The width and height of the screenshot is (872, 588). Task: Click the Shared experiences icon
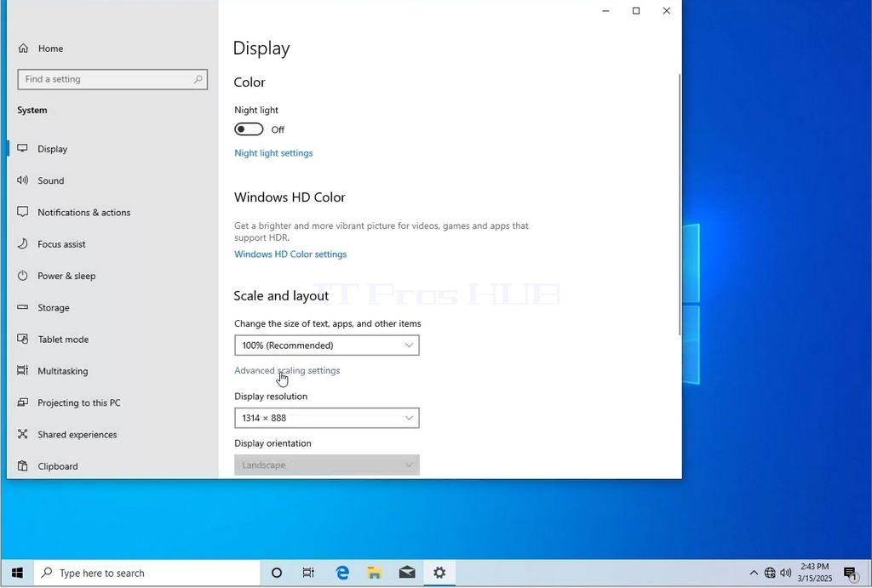[x=22, y=433]
